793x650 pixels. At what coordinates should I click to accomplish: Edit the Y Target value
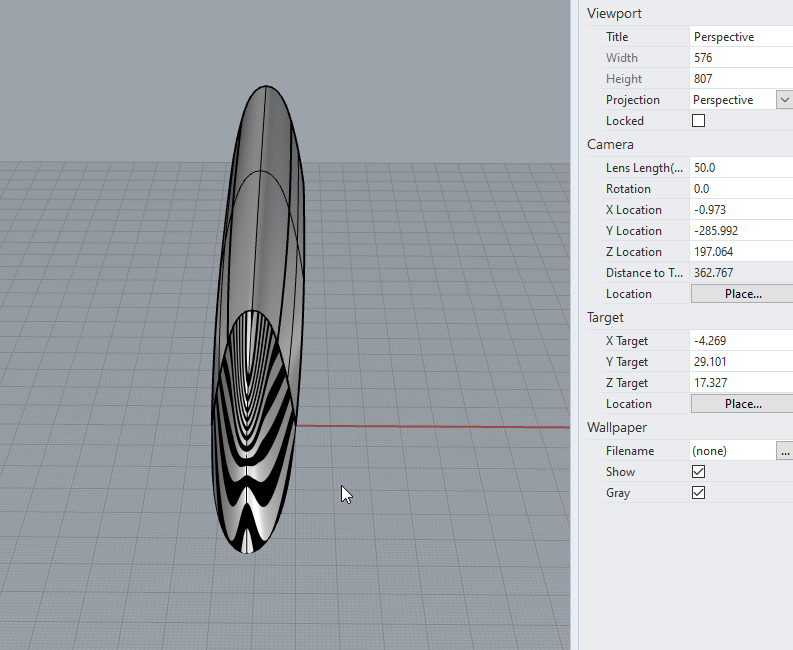tap(741, 362)
